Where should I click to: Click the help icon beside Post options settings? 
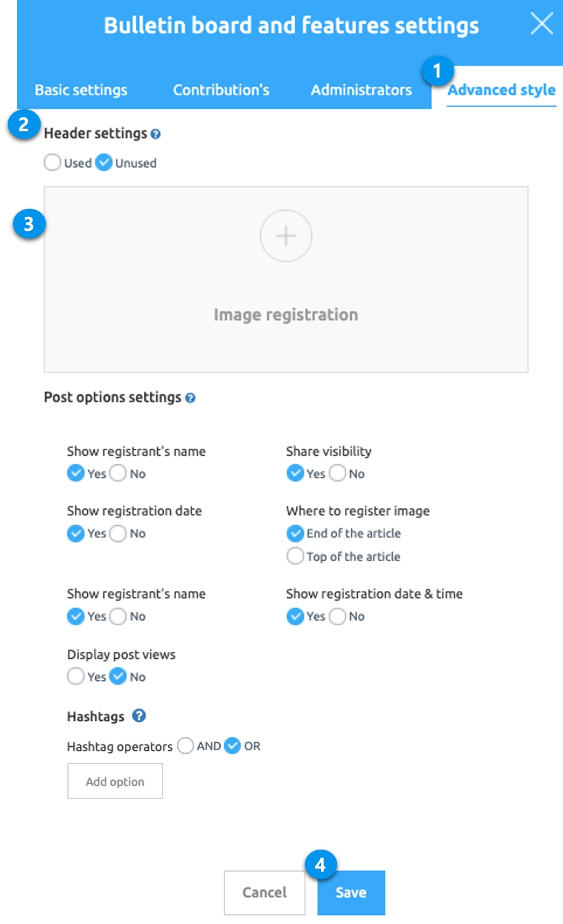pyautogui.click(x=190, y=398)
